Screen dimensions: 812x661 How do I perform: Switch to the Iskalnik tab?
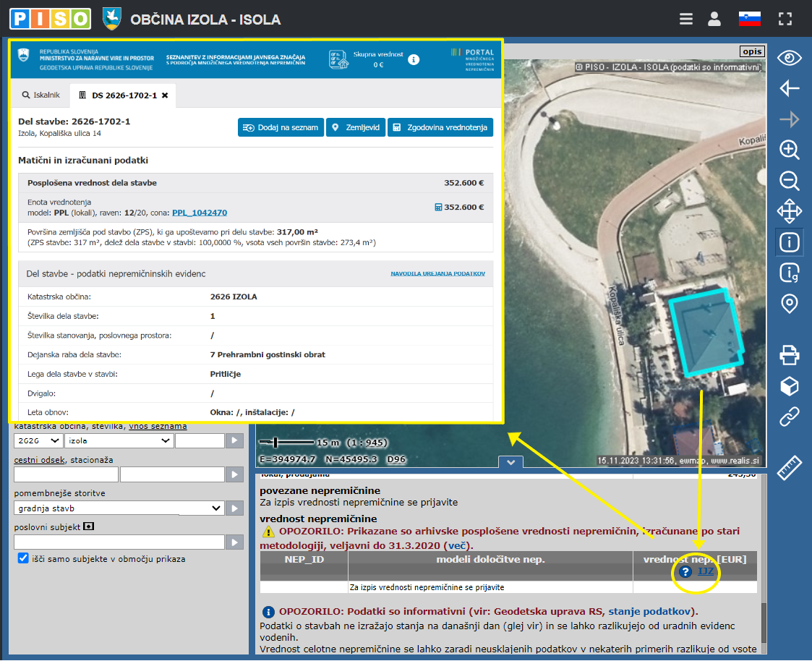click(41, 95)
